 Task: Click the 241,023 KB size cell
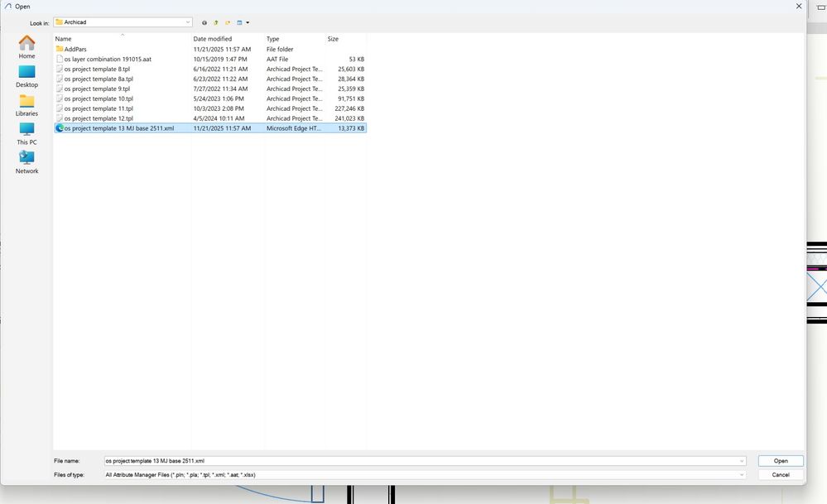tap(349, 118)
